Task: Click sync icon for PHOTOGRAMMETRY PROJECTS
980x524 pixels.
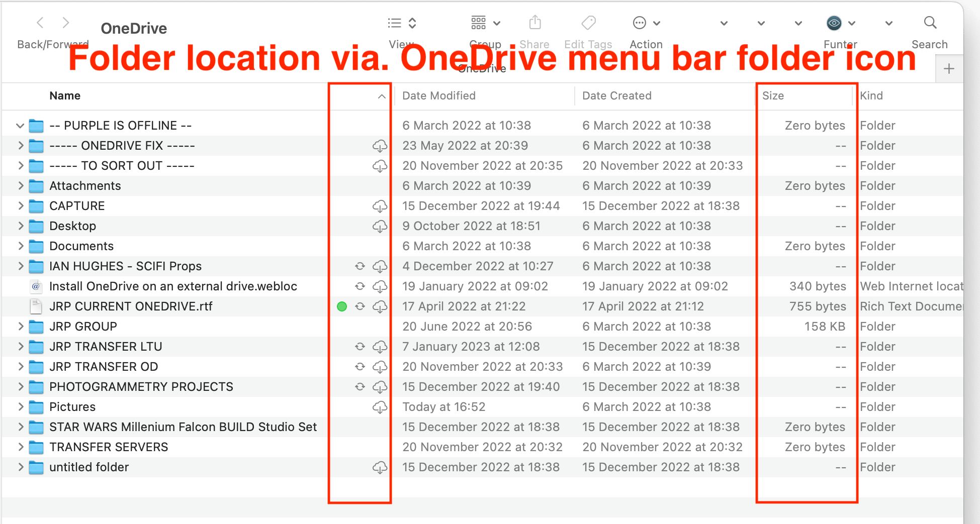Action: [x=360, y=387]
